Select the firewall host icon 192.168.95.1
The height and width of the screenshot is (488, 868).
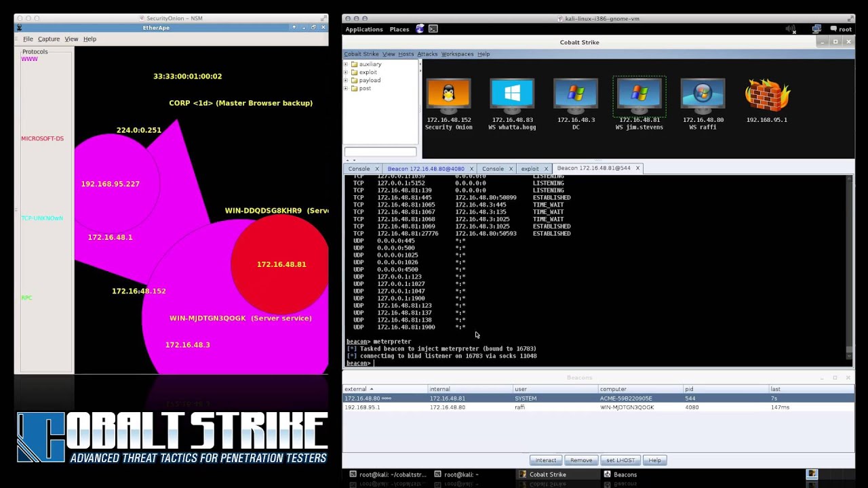pyautogui.click(x=767, y=94)
